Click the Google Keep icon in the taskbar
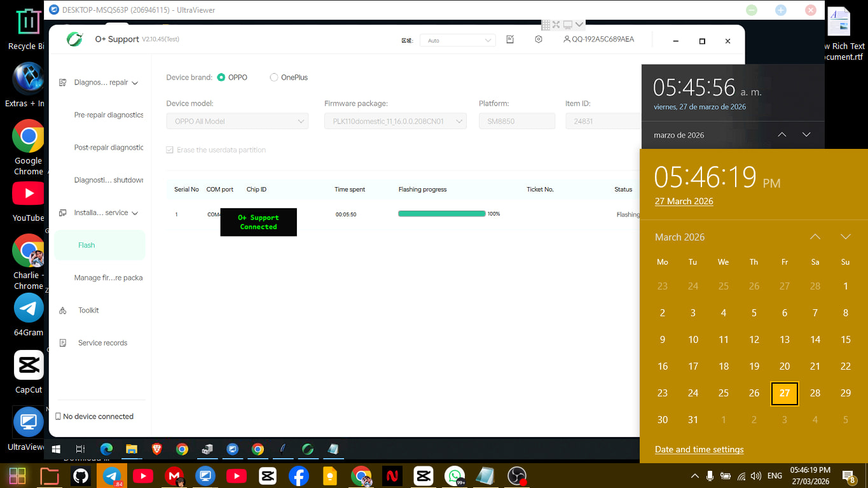868x488 pixels. [330, 476]
